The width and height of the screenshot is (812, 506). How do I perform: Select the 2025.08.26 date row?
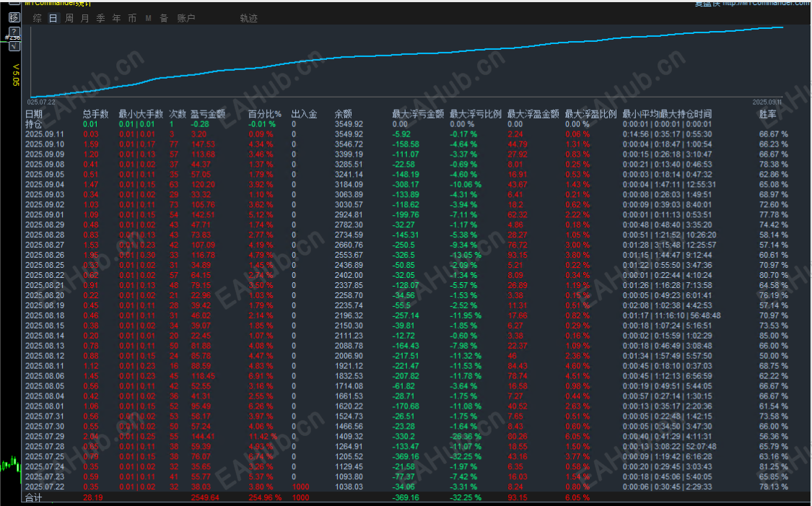(x=406, y=255)
